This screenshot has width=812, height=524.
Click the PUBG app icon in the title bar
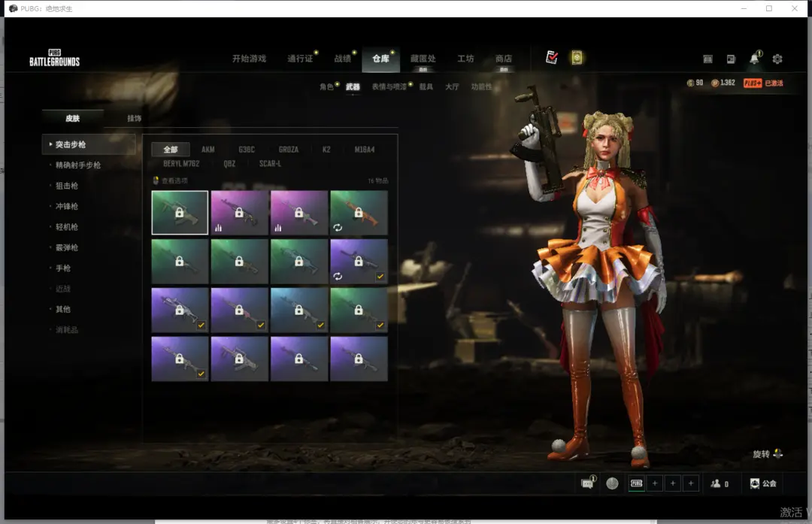click(x=13, y=8)
